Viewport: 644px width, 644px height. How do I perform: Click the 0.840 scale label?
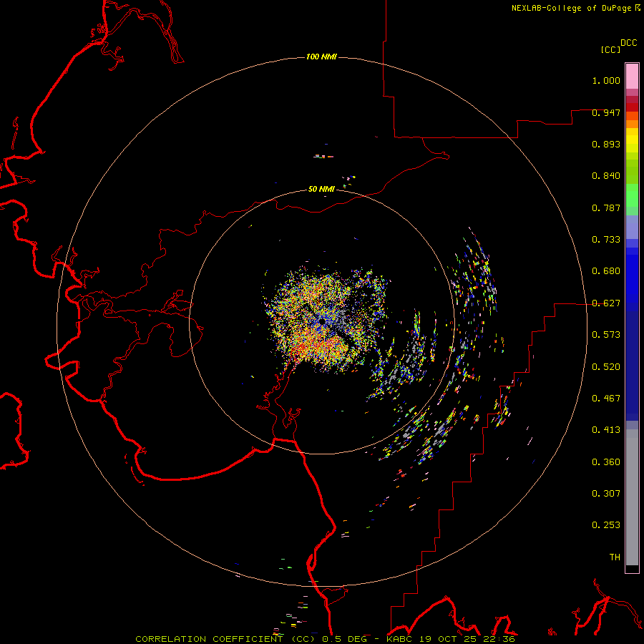pyautogui.click(x=606, y=176)
